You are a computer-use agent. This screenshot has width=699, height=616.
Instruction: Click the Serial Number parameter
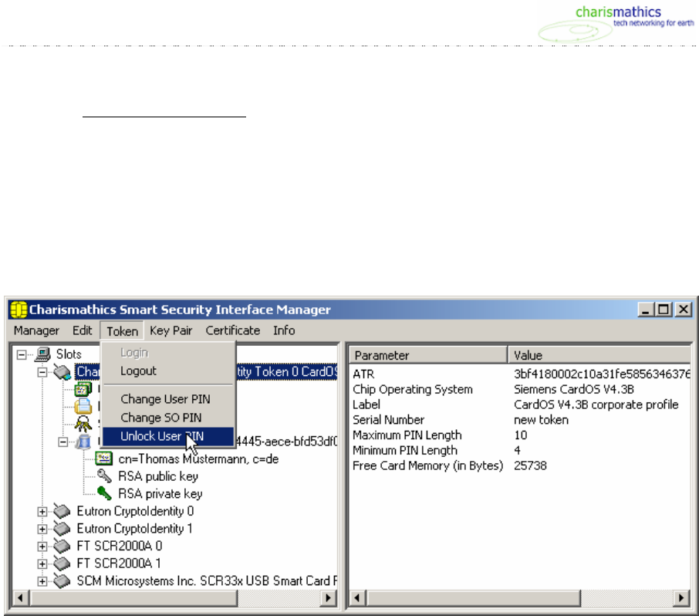[x=388, y=420]
